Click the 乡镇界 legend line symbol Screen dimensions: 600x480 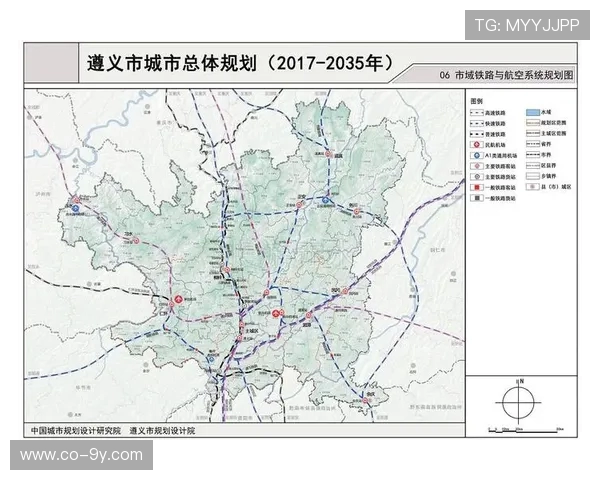pos(533,176)
